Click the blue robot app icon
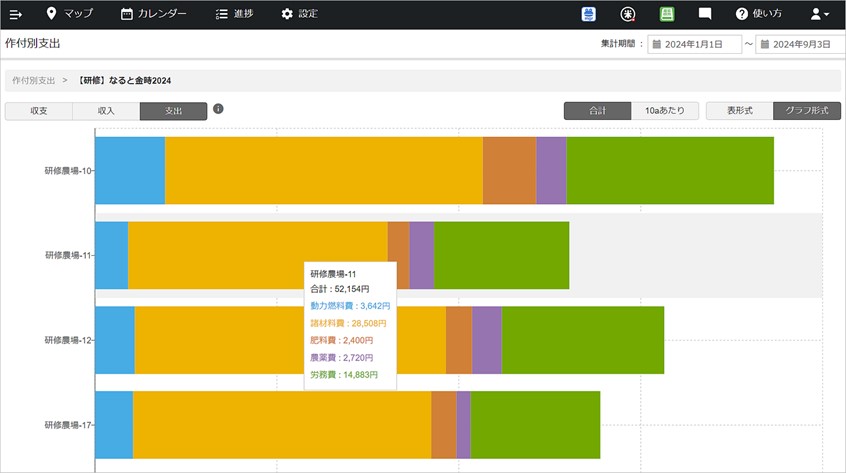This screenshot has width=846, height=473. [589, 14]
